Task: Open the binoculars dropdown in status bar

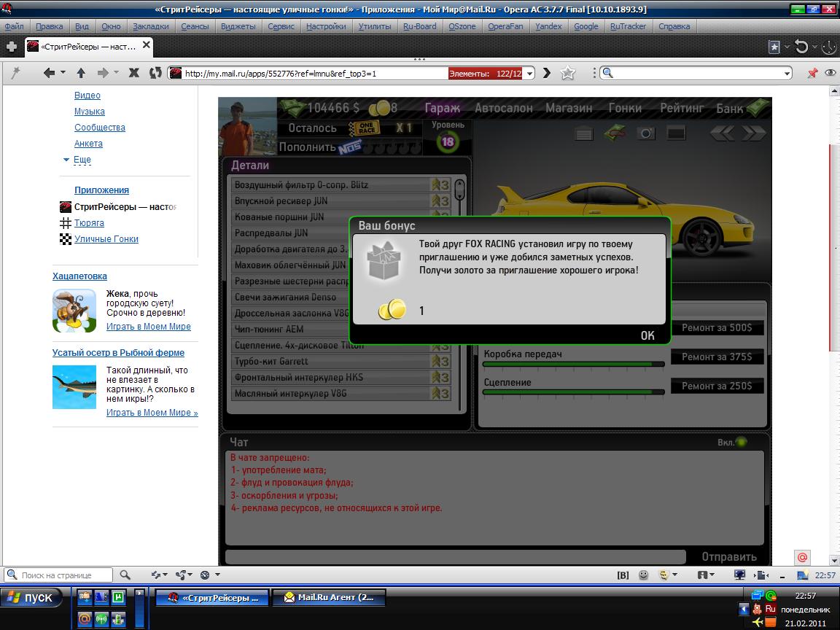Action: (712, 575)
